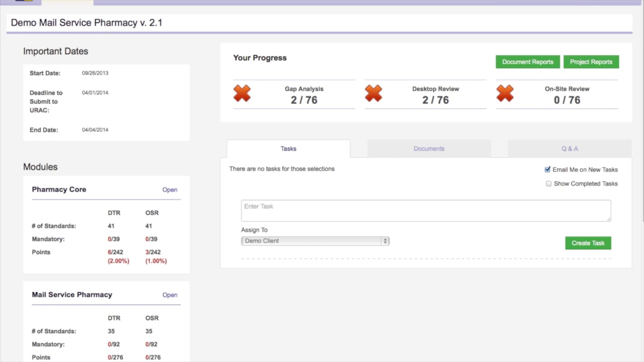The width and height of the screenshot is (644, 362).
Task: Click the stepper arrows on the Assign To select
Action: coord(385,241)
